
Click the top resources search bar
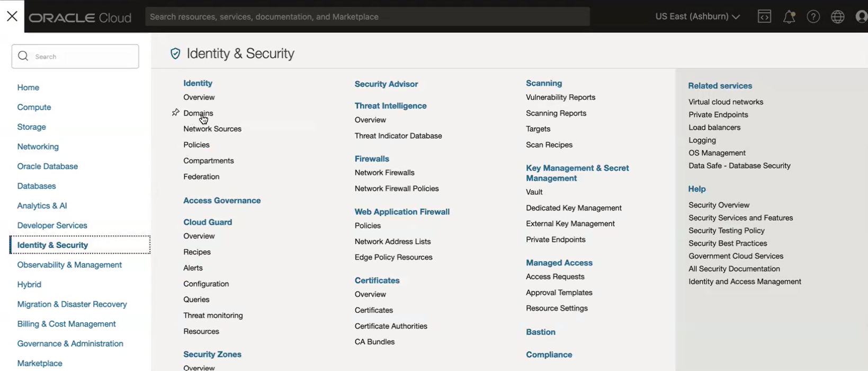click(367, 17)
